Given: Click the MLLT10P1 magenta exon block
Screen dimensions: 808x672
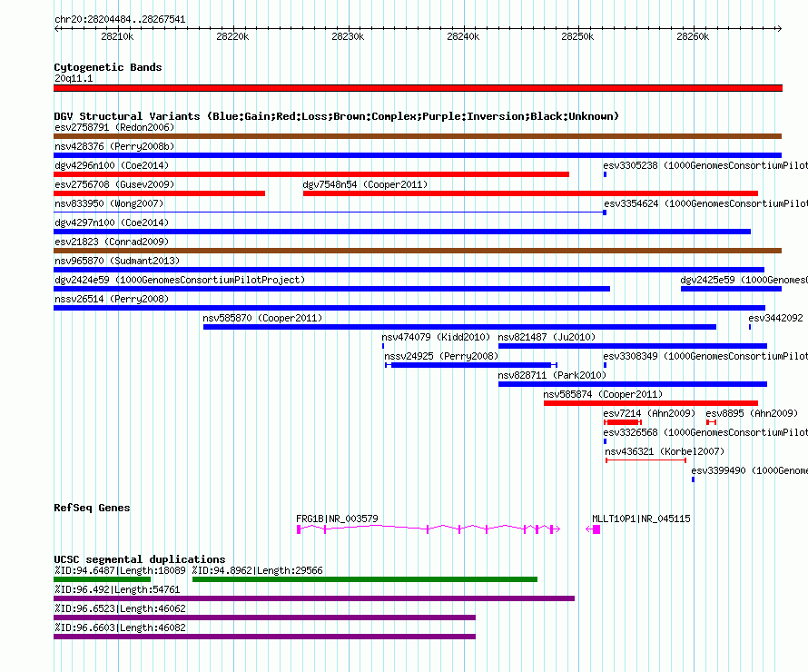Looking at the screenshot, I should 596,529.
